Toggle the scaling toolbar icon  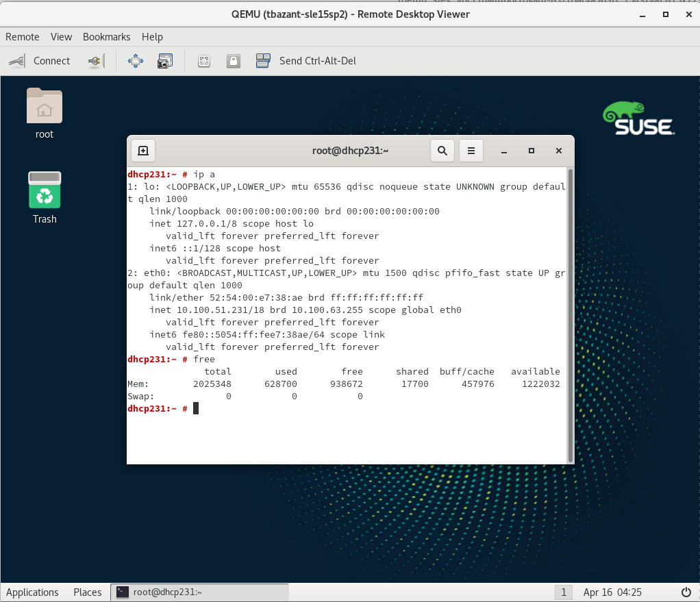pos(203,61)
